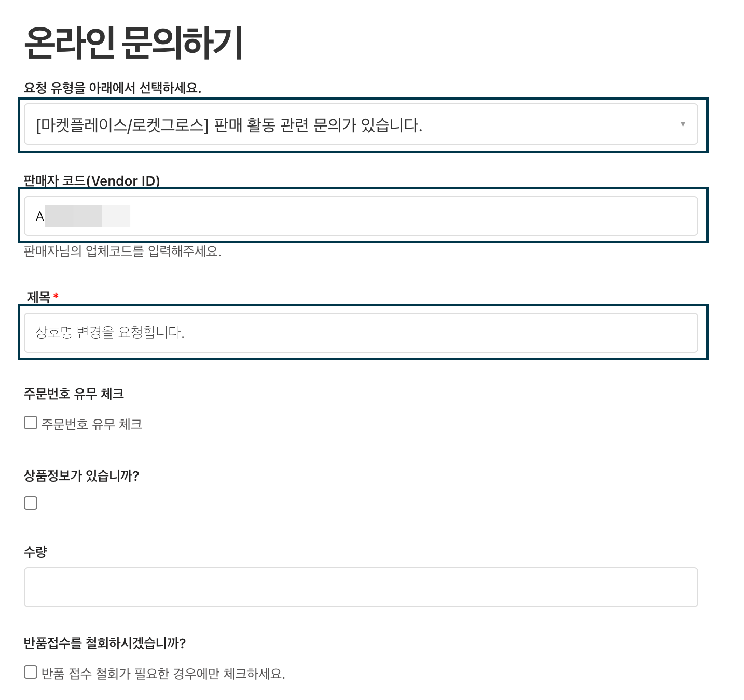Viewport: 744px width, 700px height.
Task: Click the red required asterisk beside 제목
Action: click(57, 295)
